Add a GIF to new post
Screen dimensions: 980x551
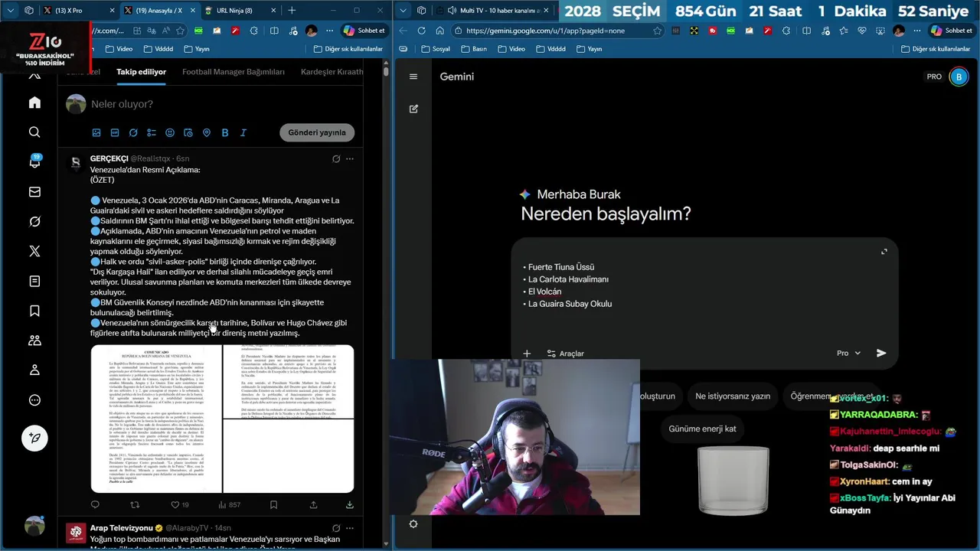click(115, 132)
